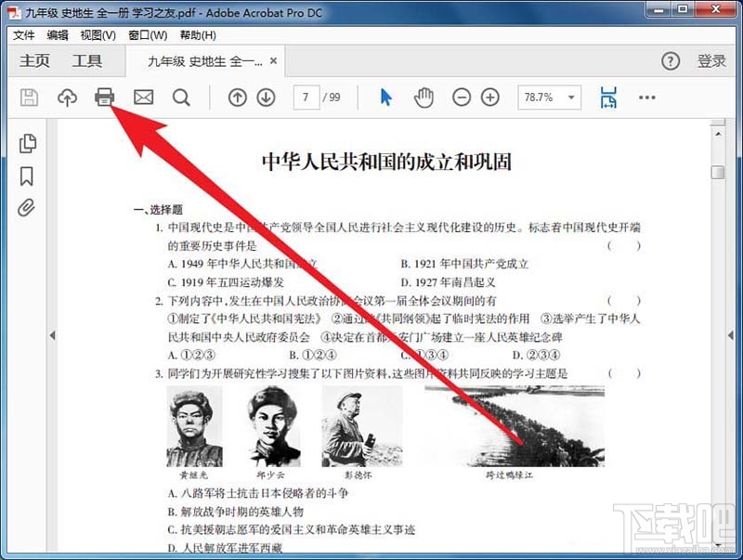
Task: Open the attachments paperclip icon in the sidebar
Action: point(27,206)
